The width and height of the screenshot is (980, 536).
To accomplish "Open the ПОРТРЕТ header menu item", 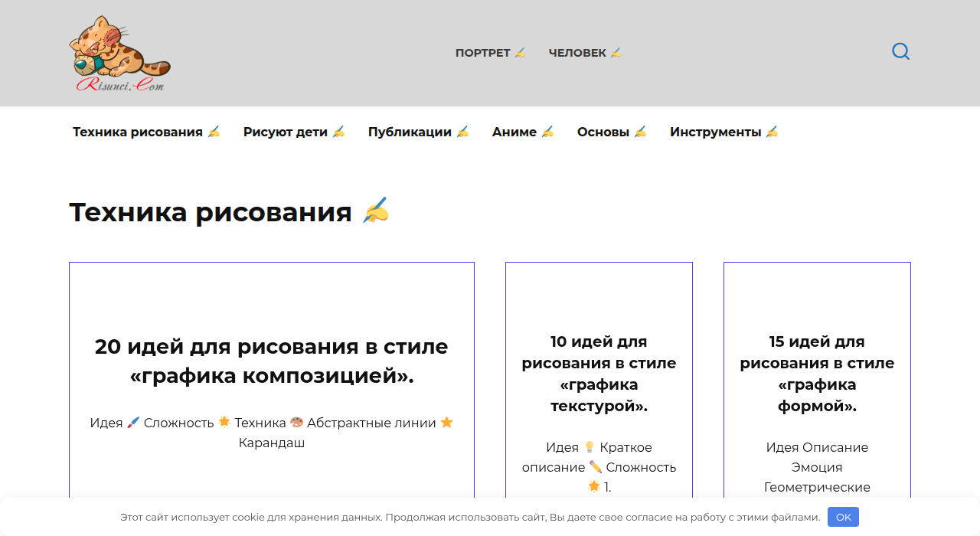I will tap(491, 53).
